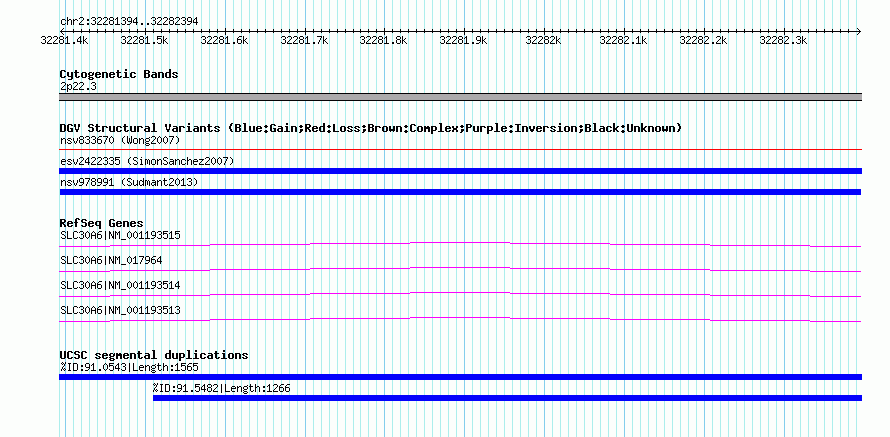Open SLC30A6|NM_001193514 transcript label
The image size is (890, 437).
point(120,285)
